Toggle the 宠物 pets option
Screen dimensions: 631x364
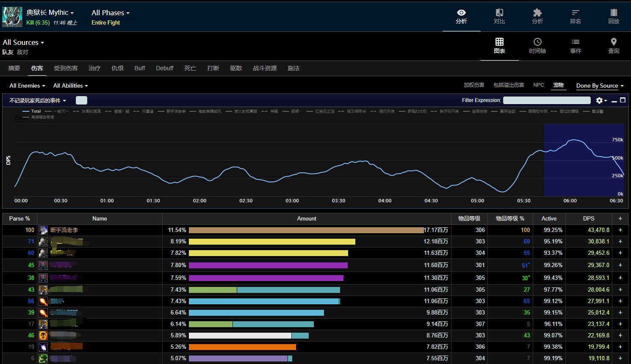pyautogui.click(x=558, y=85)
